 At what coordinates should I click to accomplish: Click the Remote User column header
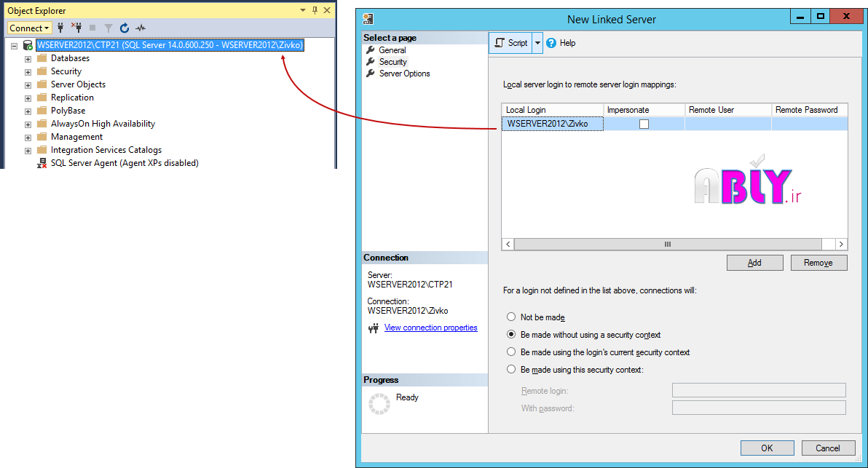pyautogui.click(x=728, y=109)
